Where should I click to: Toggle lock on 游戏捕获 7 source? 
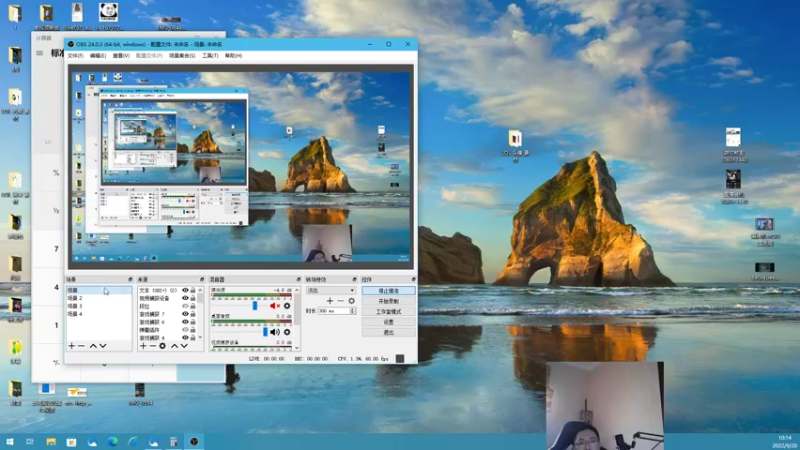(x=193, y=314)
